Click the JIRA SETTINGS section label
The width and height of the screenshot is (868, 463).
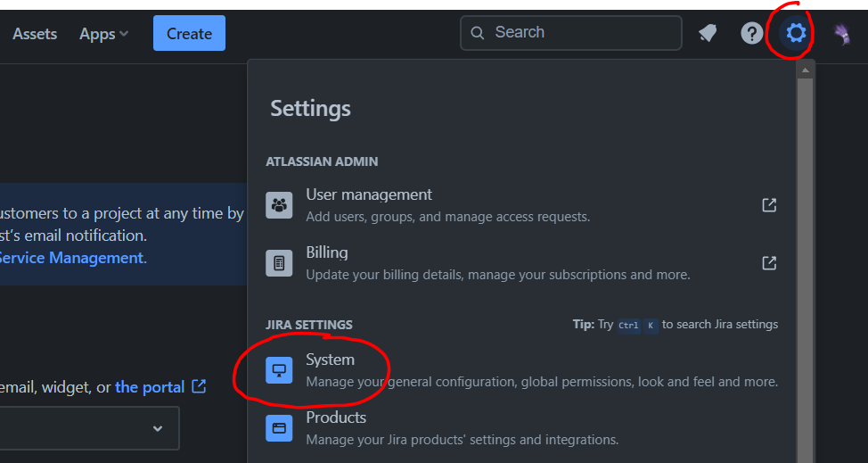309,325
